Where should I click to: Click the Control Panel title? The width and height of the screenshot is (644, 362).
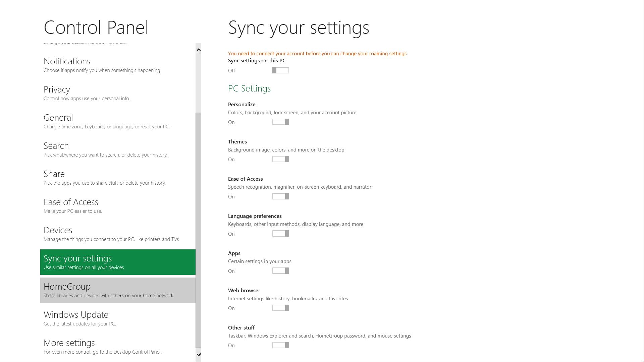(x=96, y=27)
